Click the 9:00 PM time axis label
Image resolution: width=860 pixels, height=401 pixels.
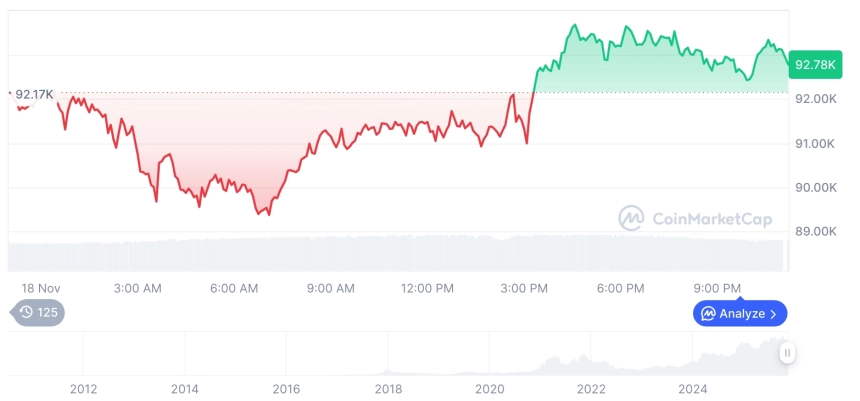click(717, 288)
